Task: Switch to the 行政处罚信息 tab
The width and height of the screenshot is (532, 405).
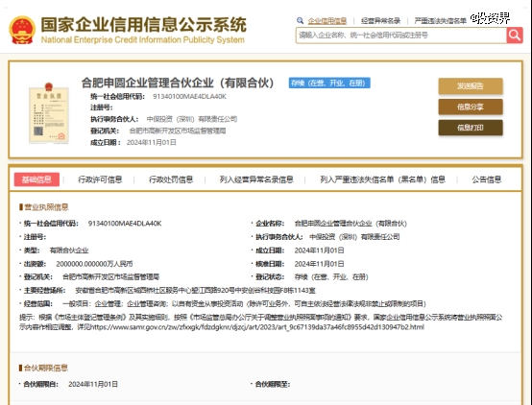Action: (x=171, y=179)
